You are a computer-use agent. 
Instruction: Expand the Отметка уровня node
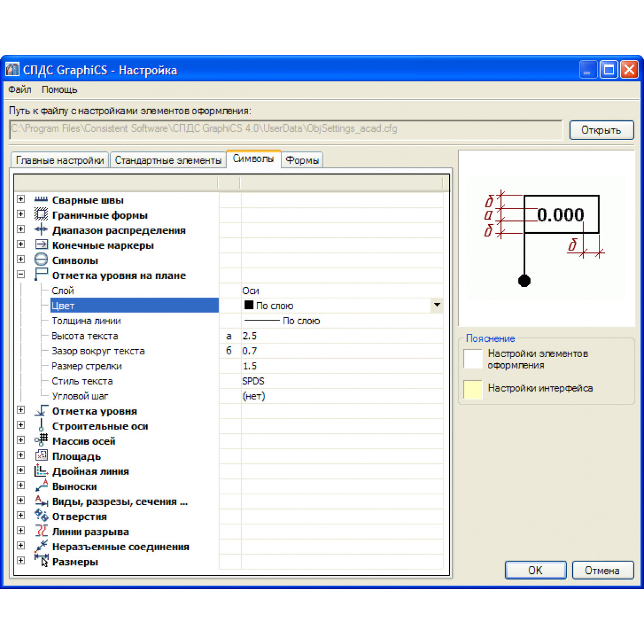click(21, 410)
